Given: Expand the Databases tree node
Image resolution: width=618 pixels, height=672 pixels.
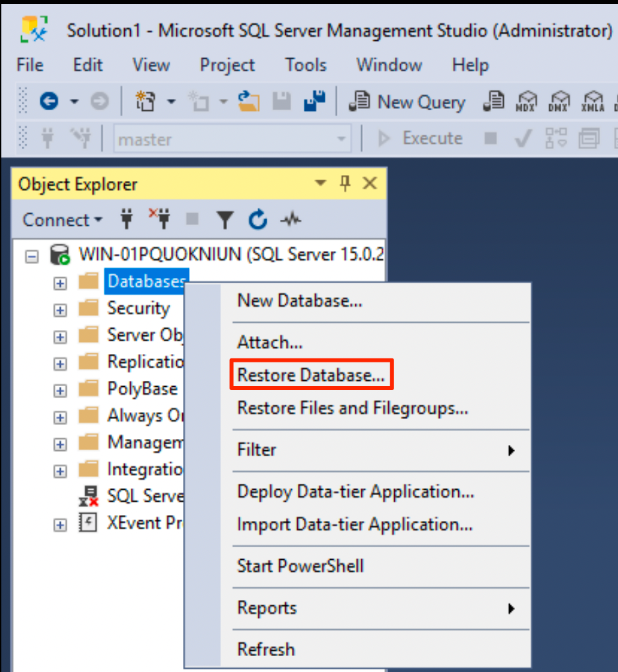Looking at the screenshot, I should [x=59, y=282].
